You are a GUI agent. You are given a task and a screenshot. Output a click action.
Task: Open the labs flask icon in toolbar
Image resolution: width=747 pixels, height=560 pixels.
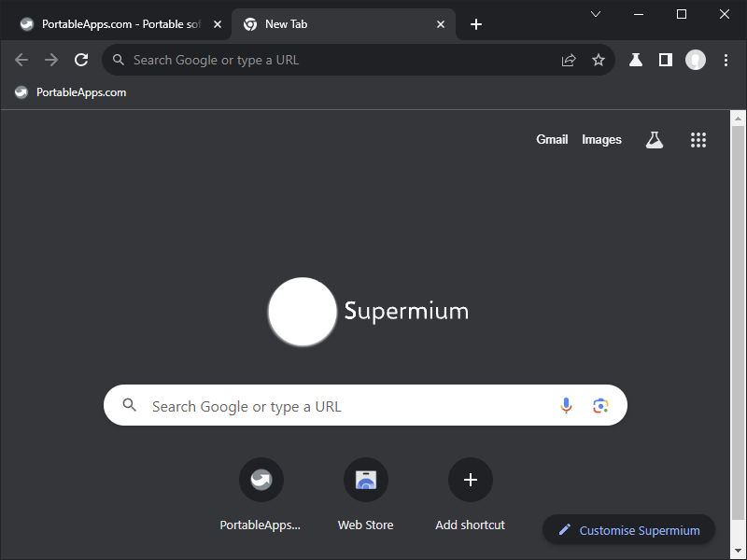[x=636, y=60]
